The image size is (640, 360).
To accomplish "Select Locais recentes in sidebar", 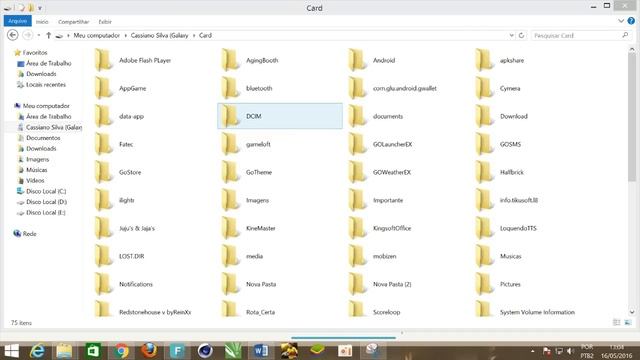I will pyautogui.click(x=41, y=84).
